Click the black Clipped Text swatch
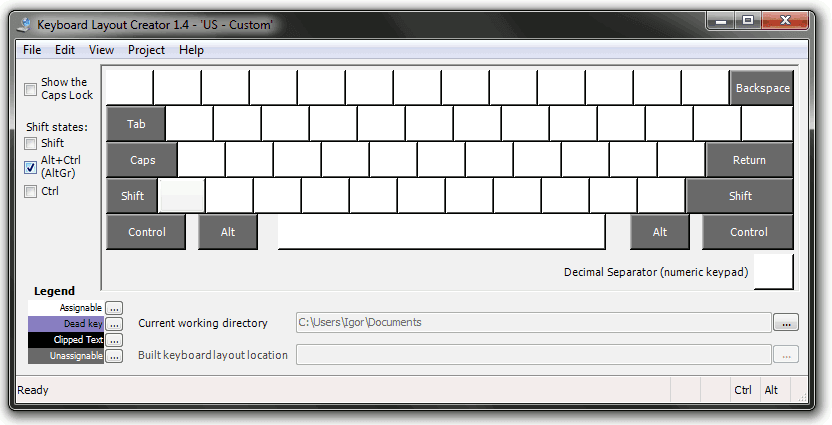The width and height of the screenshot is (832, 425). coord(66,340)
